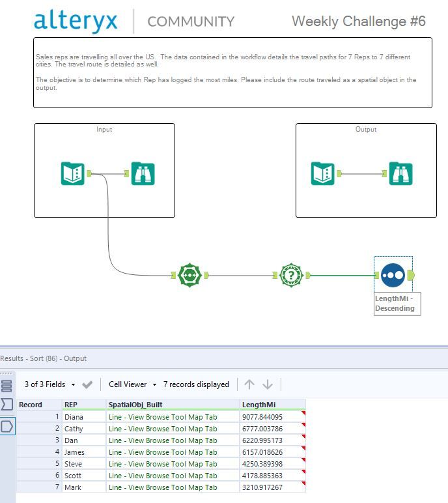The image size is (448, 503).
Task: Move to next record with down arrow
Action: (268, 384)
